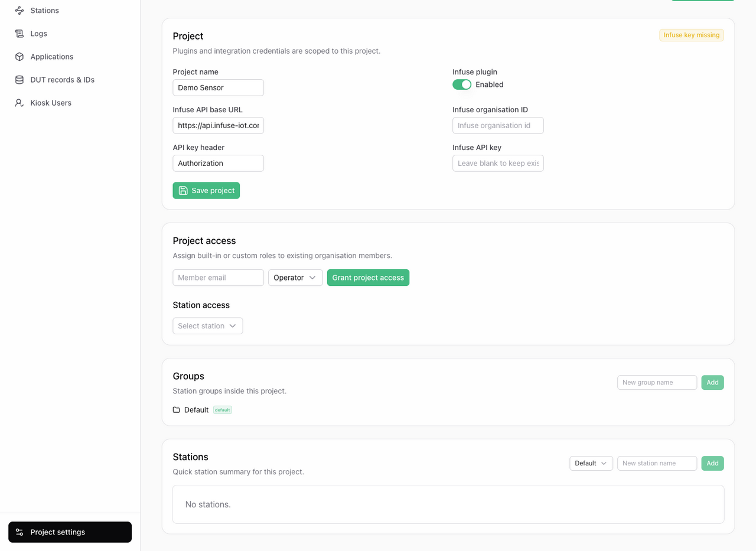This screenshot has width=756, height=551.
Task: Click the 'Station access' heading
Action: 201,305
